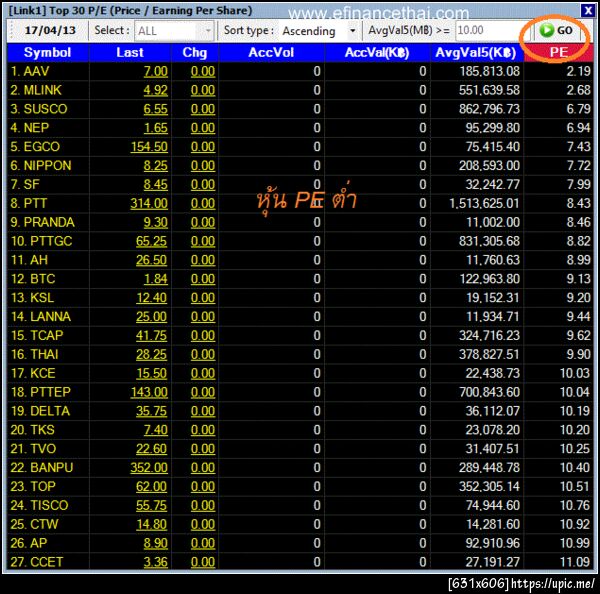600x594 pixels.
Task: Click PE value 8.43 for PTT
Action: pos(579,204)
